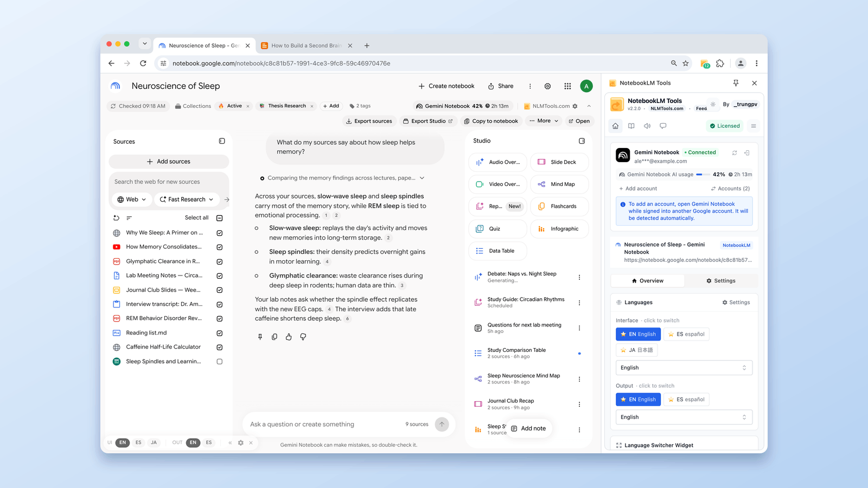Collapse the Studio panel
The width and height of the screenshot is (868, 488).
(x=582, y=141)
